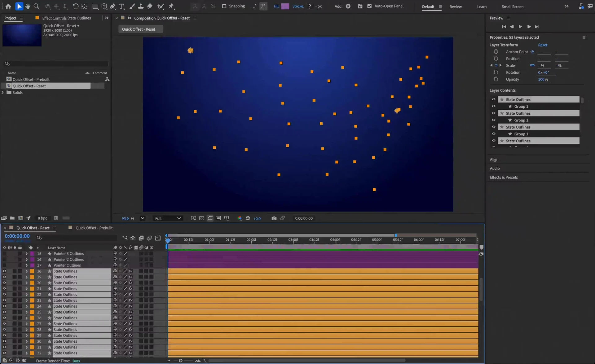The width and height of the screenshot is (595, 364).
Task: Pick the Brush tool
Action: coord(132,6)
